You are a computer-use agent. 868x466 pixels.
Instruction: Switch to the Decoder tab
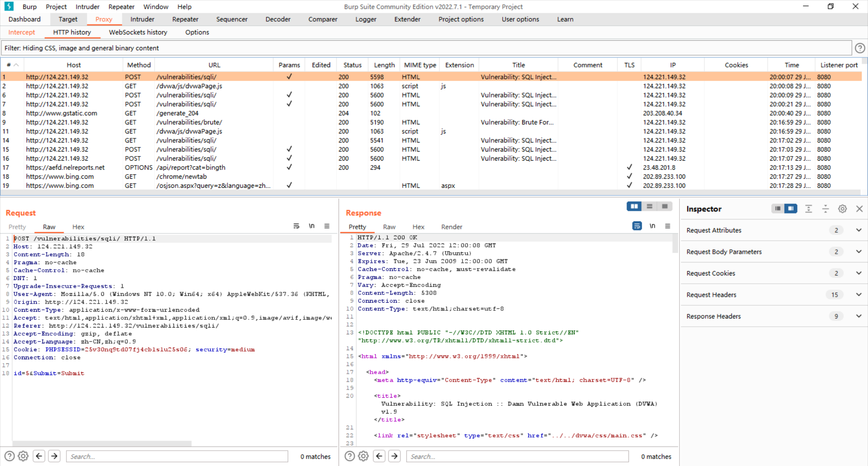tap(278, 19)
